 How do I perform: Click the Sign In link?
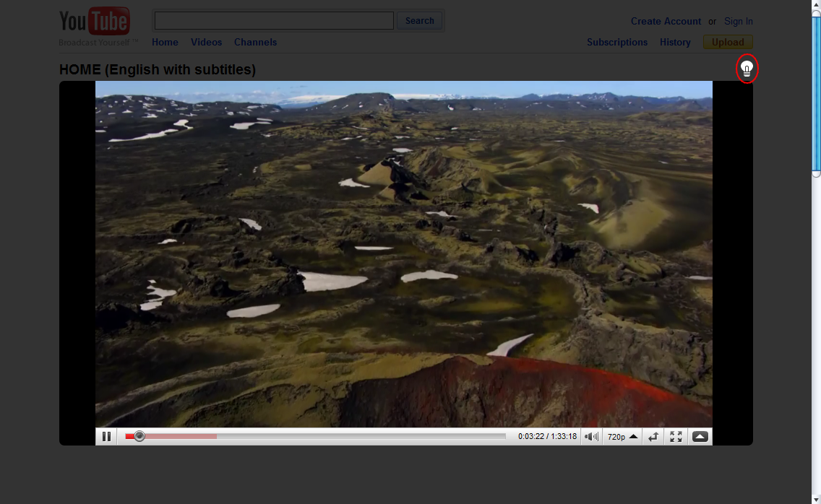[x=739, y=22]
